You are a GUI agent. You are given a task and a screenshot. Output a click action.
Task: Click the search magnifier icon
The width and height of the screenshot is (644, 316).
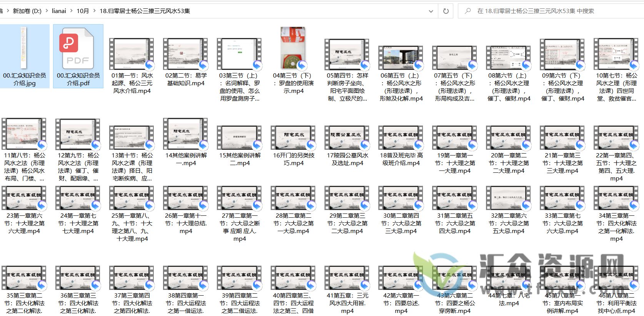click(x=468, y=11)
